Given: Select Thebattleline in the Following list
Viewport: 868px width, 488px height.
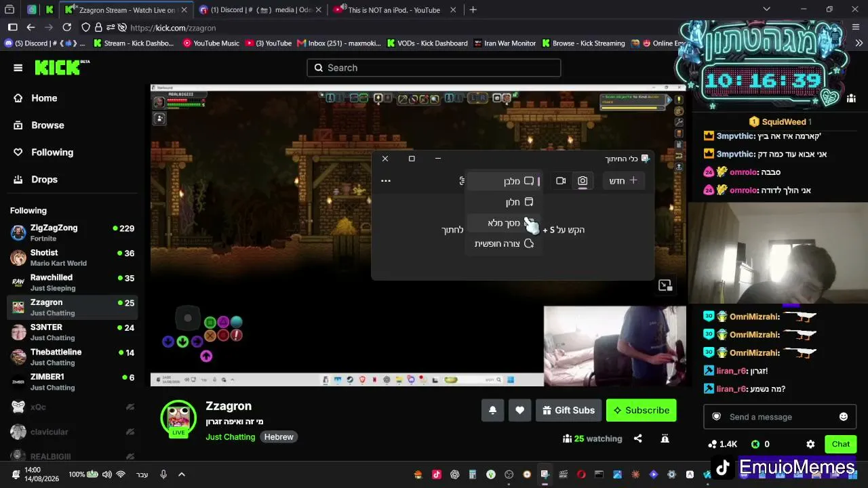Looking at the screenshot, I should point(72,357).
